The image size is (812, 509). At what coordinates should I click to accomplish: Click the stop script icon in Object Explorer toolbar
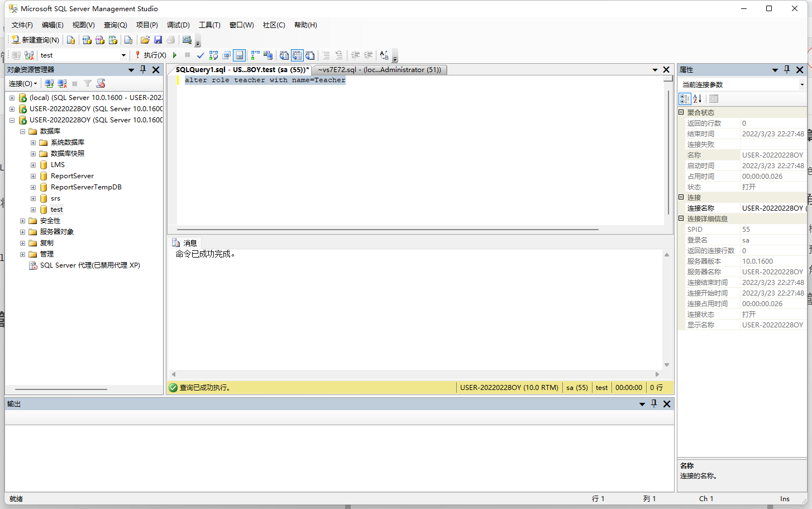click(101, 83)
